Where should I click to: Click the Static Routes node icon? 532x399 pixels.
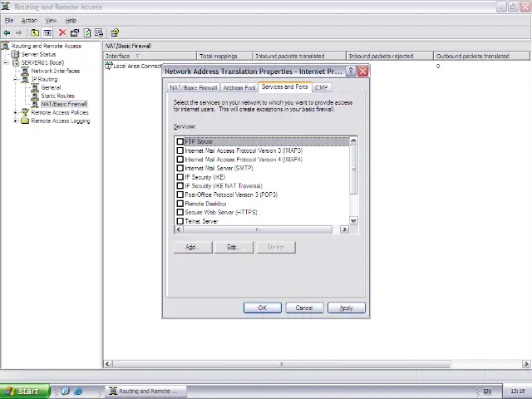pyautogui.click(x=35, y=96)
